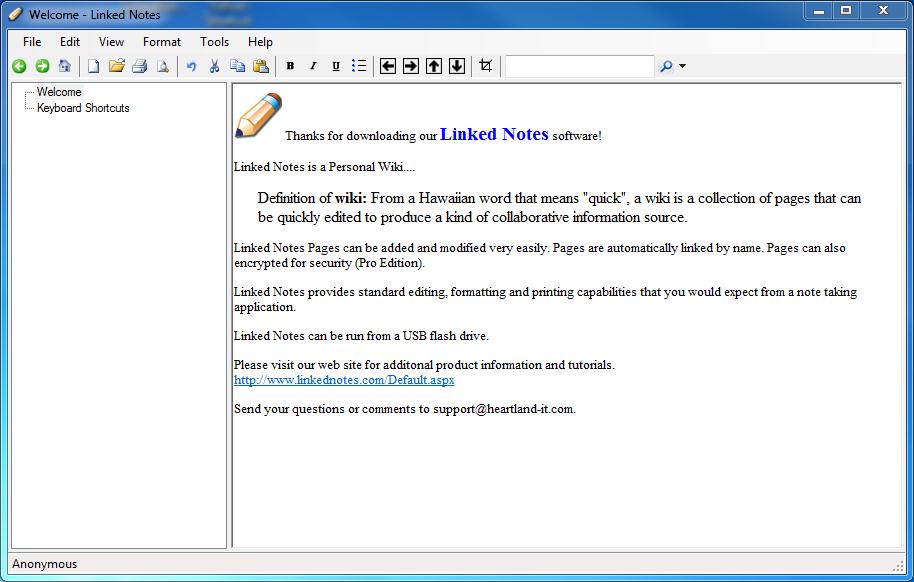Open a notebook using the open folder icon
This screenshot has height=582, width=914.
(x=117, y=65)
